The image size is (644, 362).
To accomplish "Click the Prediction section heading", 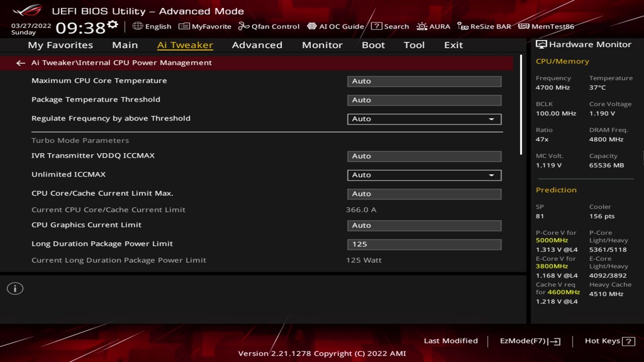I will point(556,190).
